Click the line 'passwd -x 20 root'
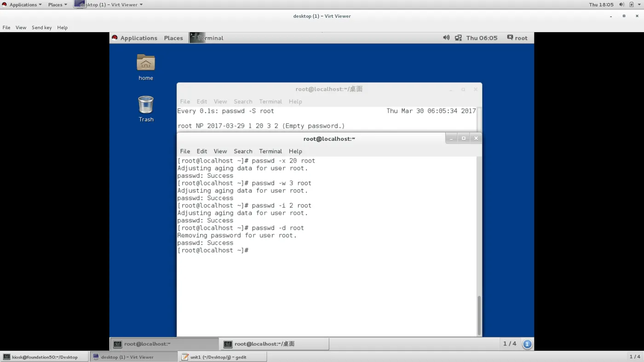The width and height of the screenshot is (644, 362). pyautogui.click(x=246, y=161)
